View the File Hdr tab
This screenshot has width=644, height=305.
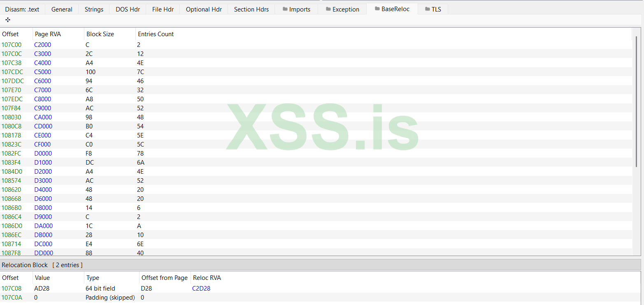[x=163, y=9]
